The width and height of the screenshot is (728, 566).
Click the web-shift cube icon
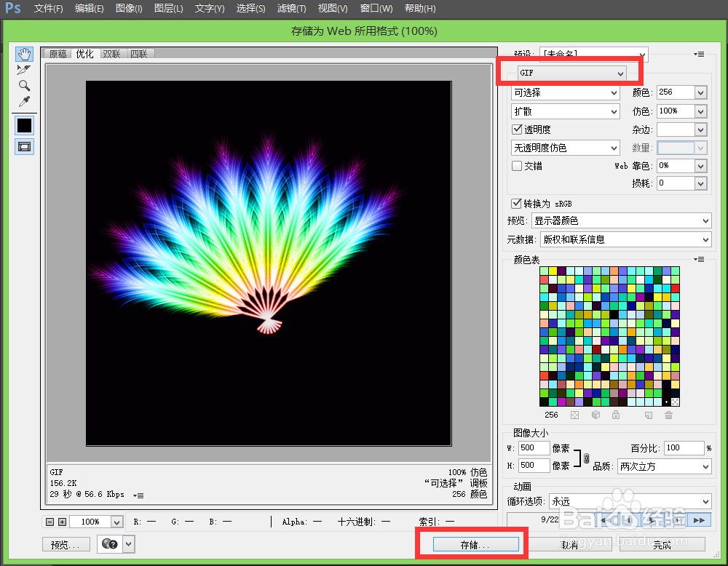tap(596, 415)
